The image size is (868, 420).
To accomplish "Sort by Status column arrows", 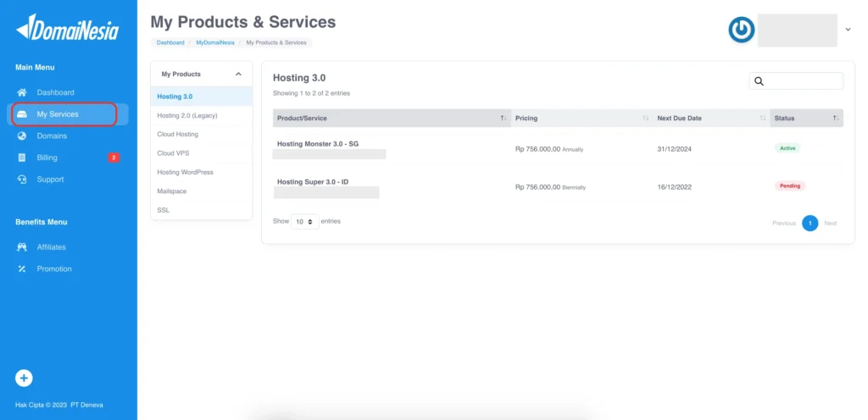I will pos(836,119).
